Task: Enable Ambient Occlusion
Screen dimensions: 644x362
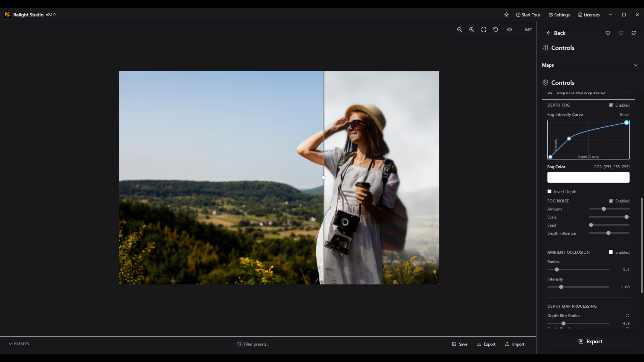Action: pos(611,252)
